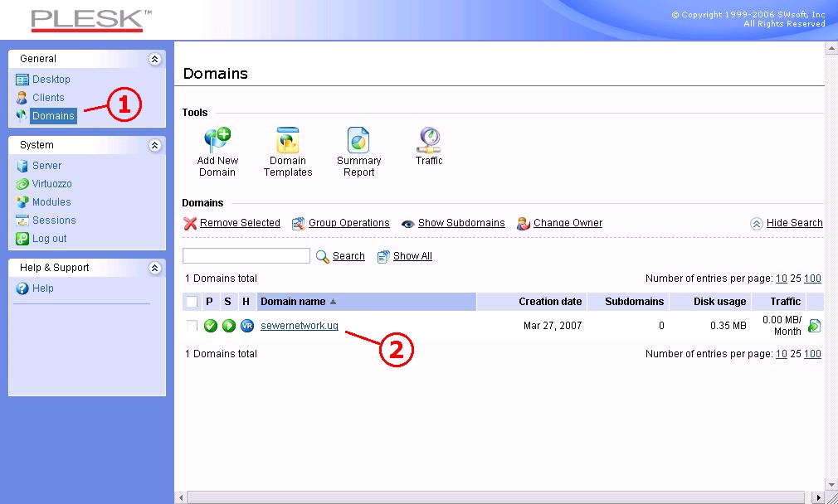Viewport: 838px width, 504px height.
Task: Select the sewernetwork.ug row checkbox
Action: 192,326
